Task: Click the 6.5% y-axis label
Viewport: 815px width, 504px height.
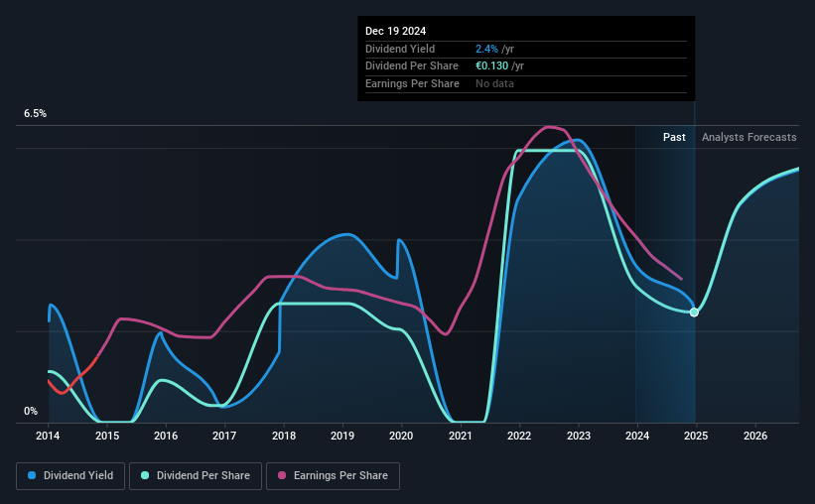Action: (x=35, y=114)
